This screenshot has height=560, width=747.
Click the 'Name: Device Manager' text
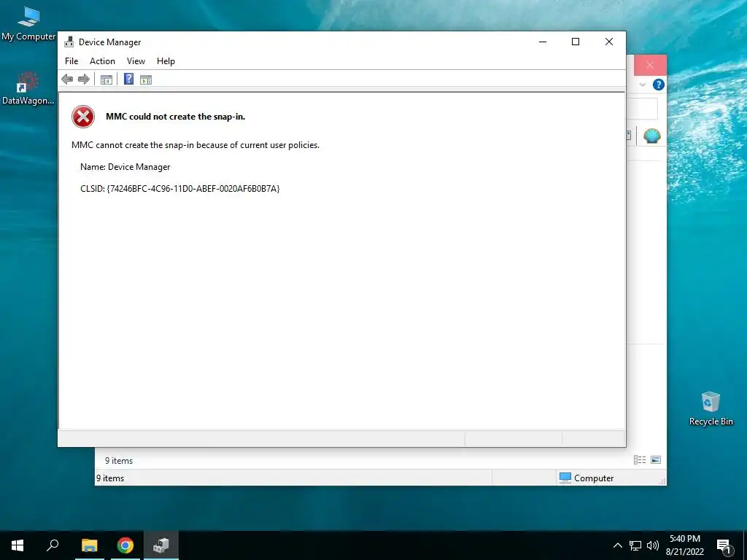tap(125, 167)
